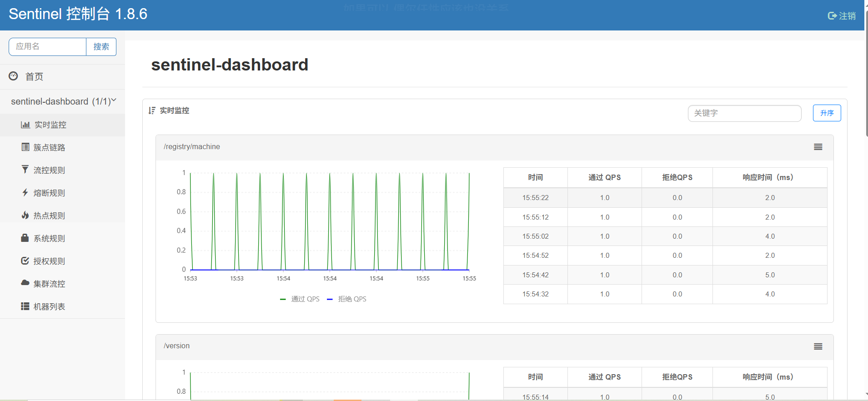Click the sentinel-dashboard page heading
Viewport: 868px width, 401px height.
(230, 65)
